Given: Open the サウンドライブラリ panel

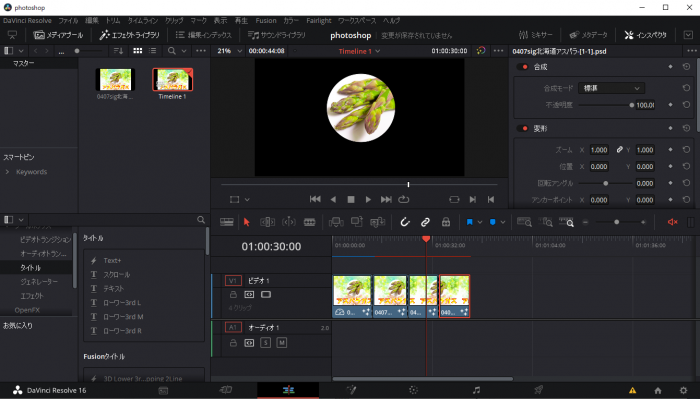Looking at the screenshot, I should click(277, 35).
